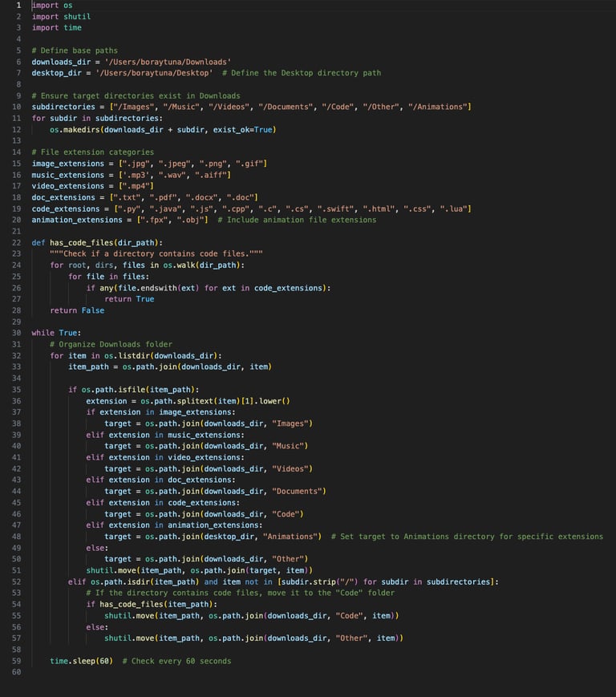Click the '# Organize Downloads folder' comment
Screen dimensions: 616x697
[111, 345]
